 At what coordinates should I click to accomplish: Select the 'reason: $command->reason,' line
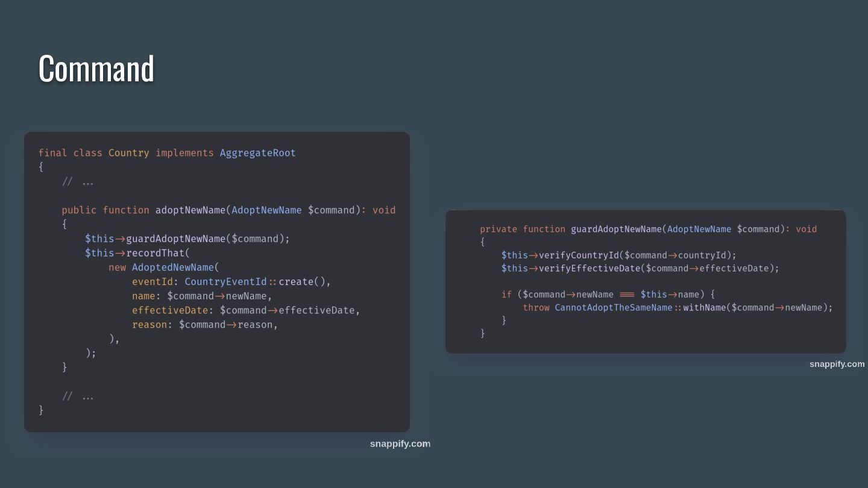coord(205,325)
